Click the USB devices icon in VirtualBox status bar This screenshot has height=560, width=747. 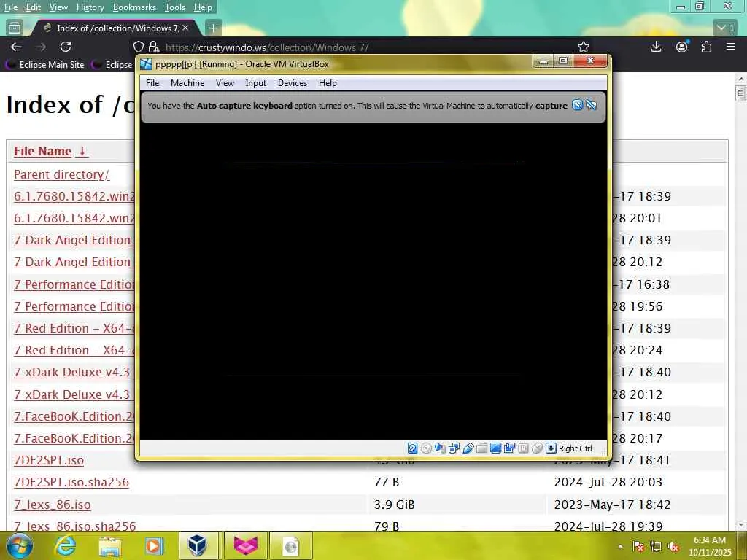(x=468, y=448)
